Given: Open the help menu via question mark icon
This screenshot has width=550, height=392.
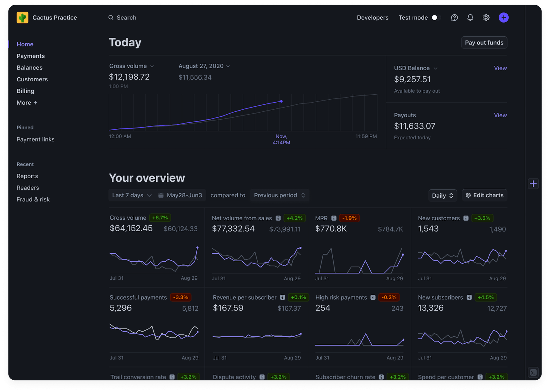Looking at the screenshot, I should pos(454,17).
